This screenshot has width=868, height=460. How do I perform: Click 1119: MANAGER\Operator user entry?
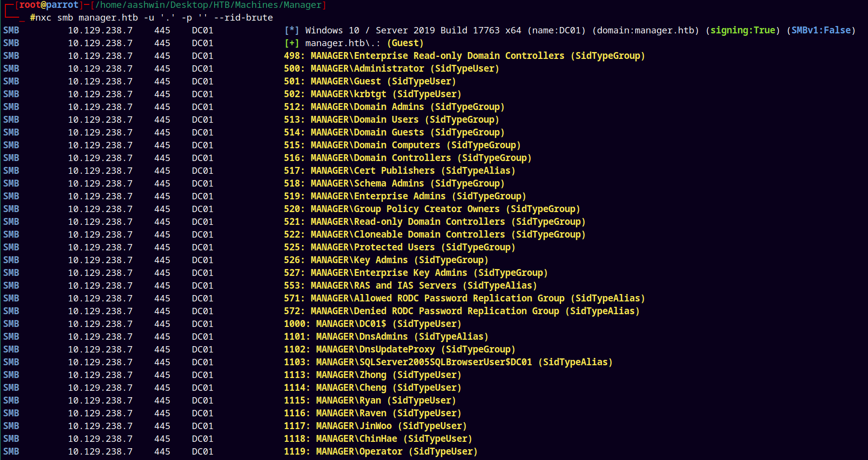click(x=380, y=452)
